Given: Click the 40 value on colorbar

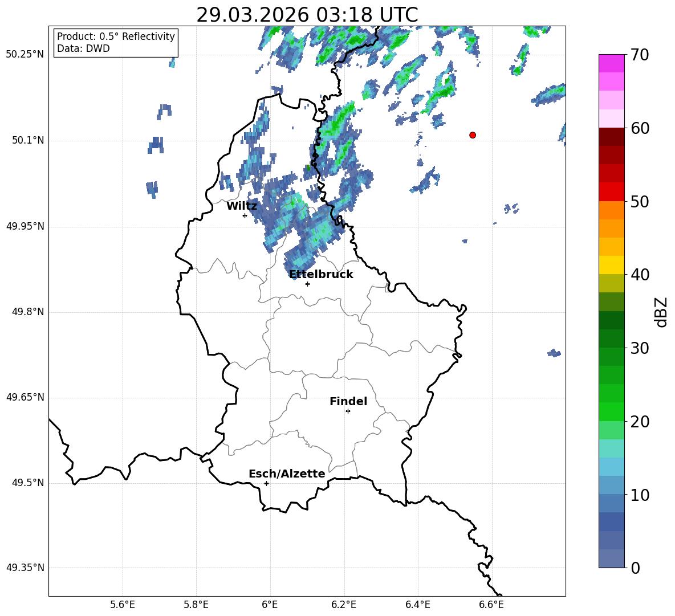Looking at the screenshot, I should 640,275.
